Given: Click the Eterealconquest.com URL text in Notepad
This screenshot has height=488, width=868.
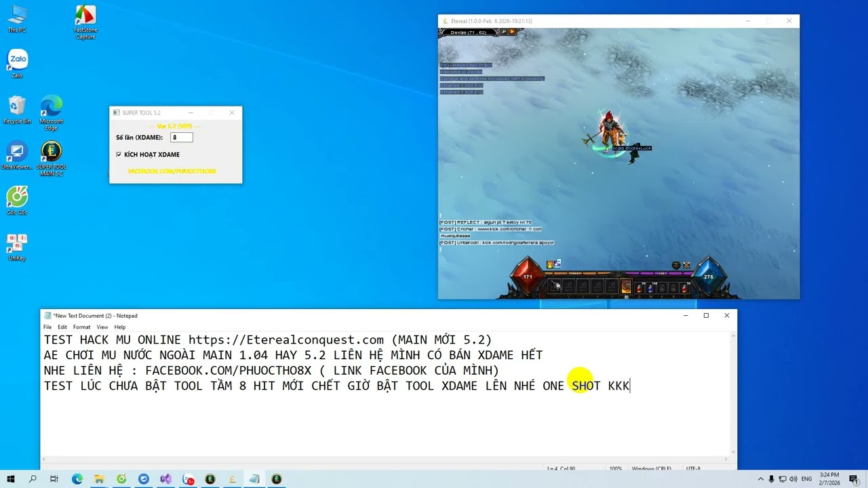Looking at the screenshot, I should click(x=286, y=340).
